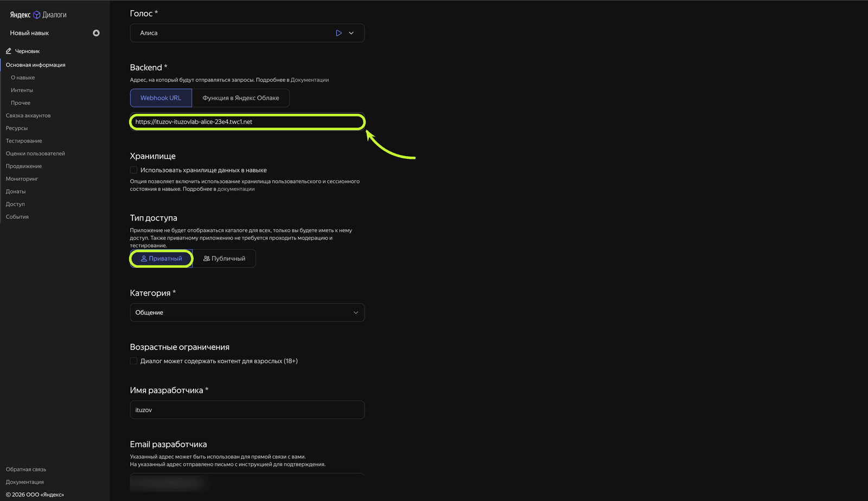Enable Использовать хранилище данных в навыке

tap(133, 170)
